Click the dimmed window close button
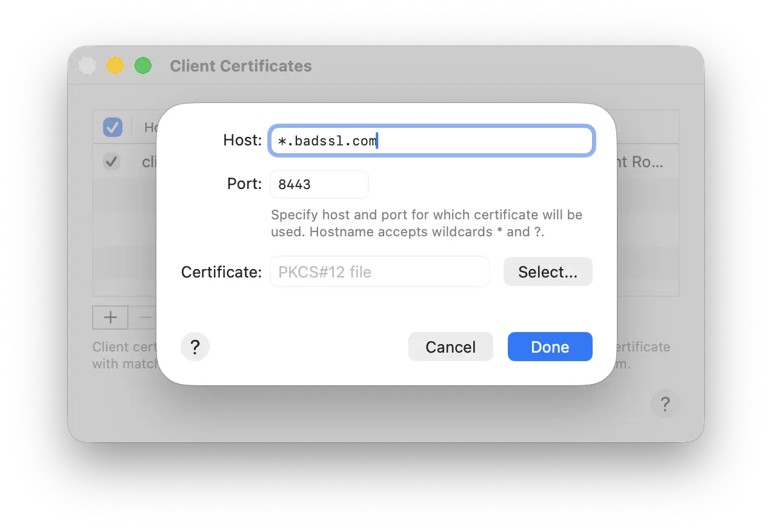Viewport: 772px width, 532px height. pyautogui.click(x=87, y=65)
